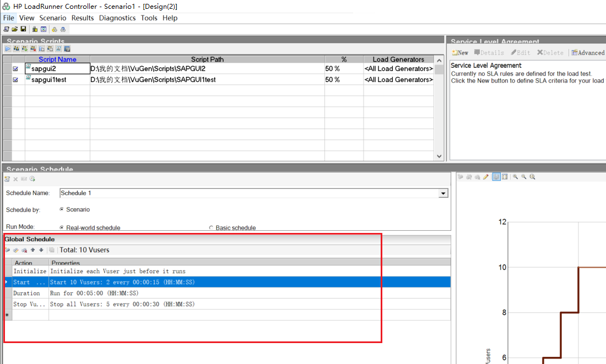Select the Start Vusers action row
Viewport: 606px width, 364px height.
pyautogui.click(x=227, y=282)
